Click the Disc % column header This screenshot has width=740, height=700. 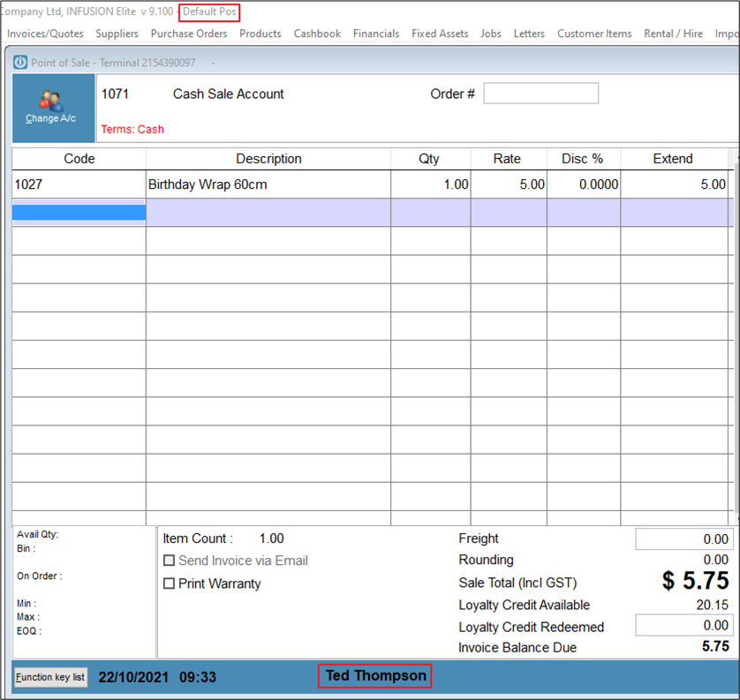tap(584, 159)
